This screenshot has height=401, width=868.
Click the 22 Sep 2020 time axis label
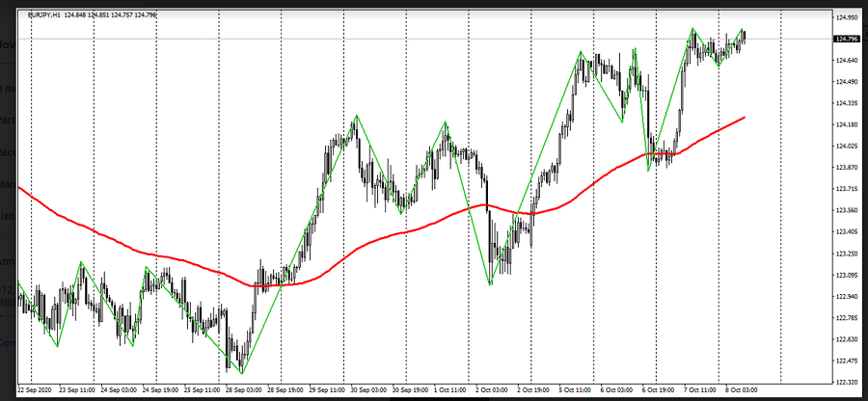point(34,389)
